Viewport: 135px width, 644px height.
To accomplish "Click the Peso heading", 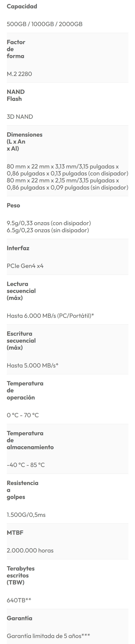I will point(13,205).
